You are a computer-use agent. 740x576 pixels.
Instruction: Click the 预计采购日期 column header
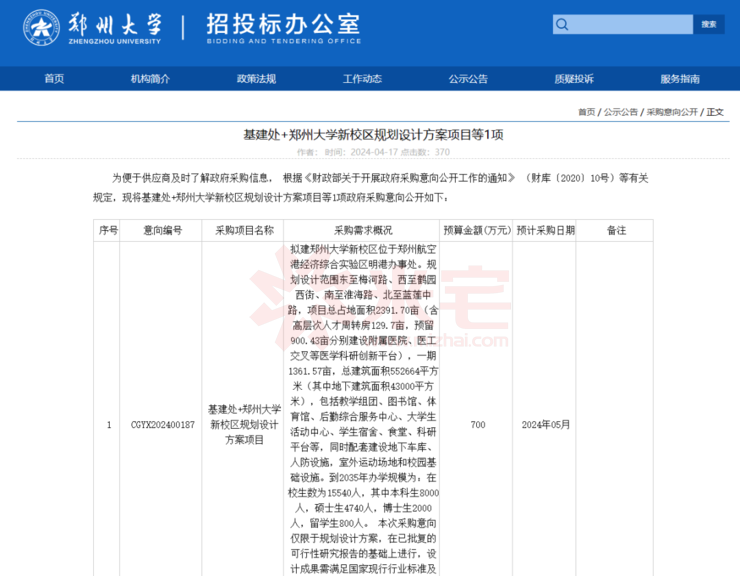click(x=546, y=230)
